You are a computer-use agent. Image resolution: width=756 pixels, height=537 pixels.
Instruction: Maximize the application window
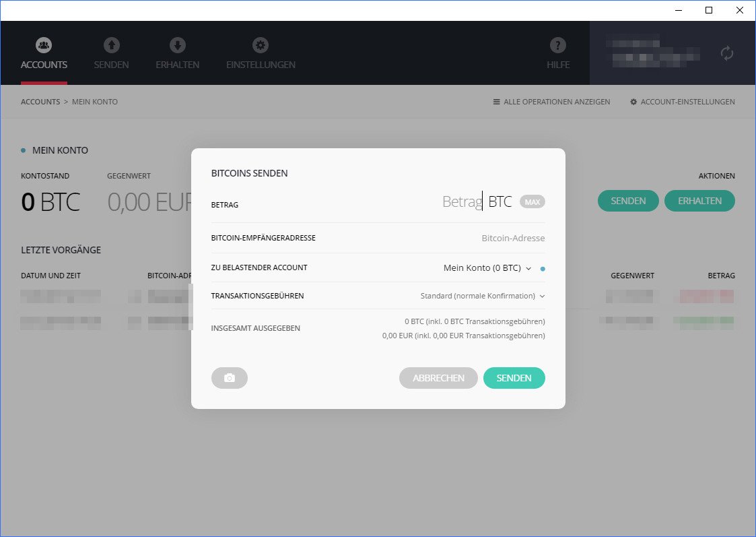coord(709,10)
